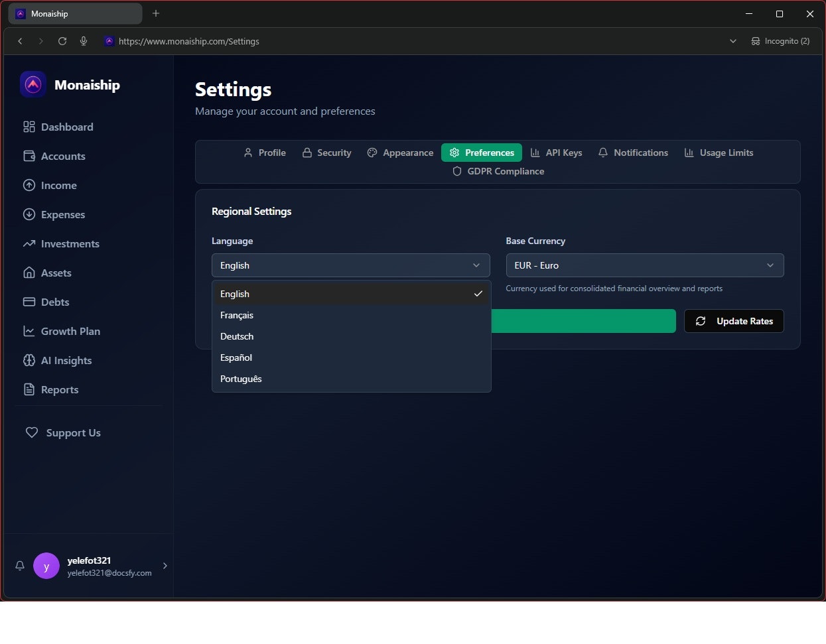Open Assets home icon
This screenshot has width=826, height=644.
(x=29, y=273)
